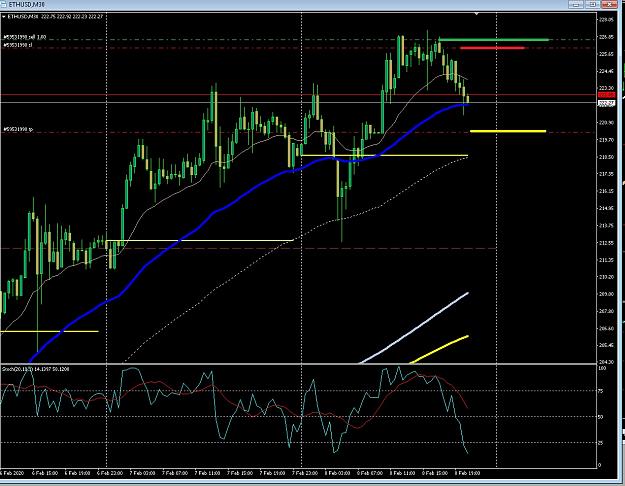This screenshot has height=486, width=625.
Task: Click the '8 Feb 11:00' time label
Action: [402, 473]
